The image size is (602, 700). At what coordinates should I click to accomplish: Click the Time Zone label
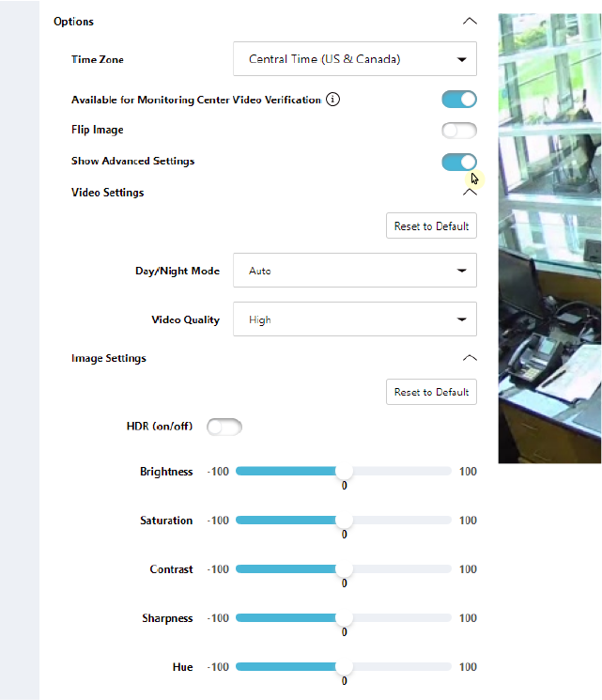[x=98, y=59]
